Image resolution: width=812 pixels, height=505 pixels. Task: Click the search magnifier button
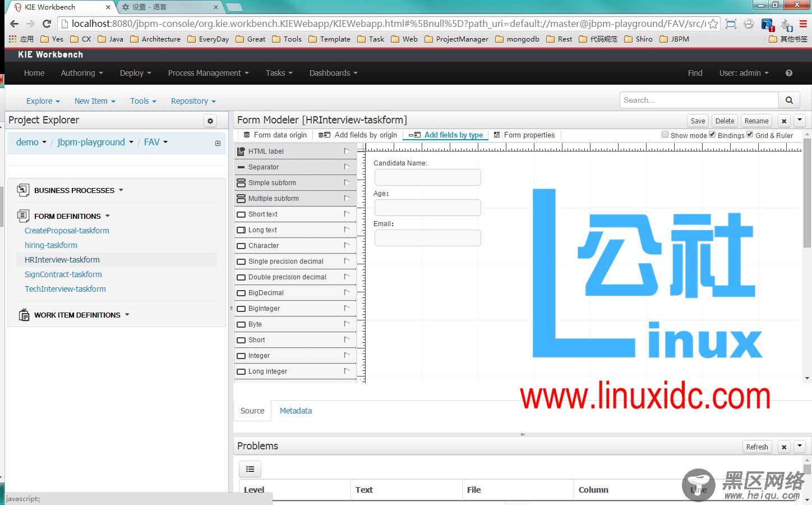click(x=789, y=100)
